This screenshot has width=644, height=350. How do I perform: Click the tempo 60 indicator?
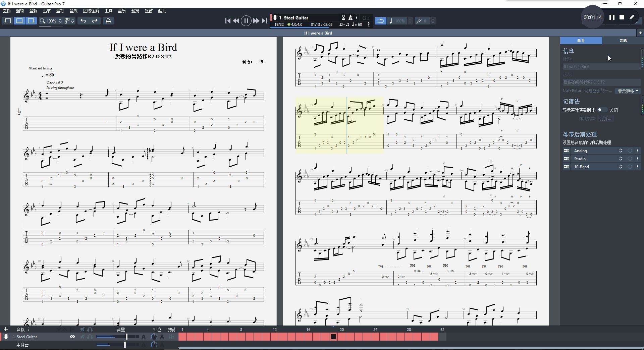tap(357, 24)
